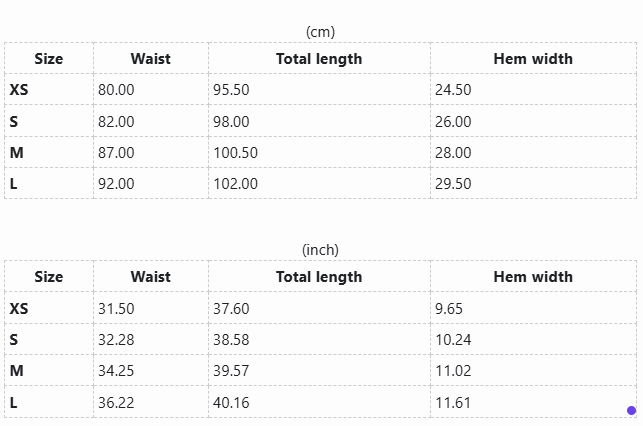643x426 pixels.
Task: Click the 80.00 waist value
Action: pyautogui.click(x=116, y=90)
